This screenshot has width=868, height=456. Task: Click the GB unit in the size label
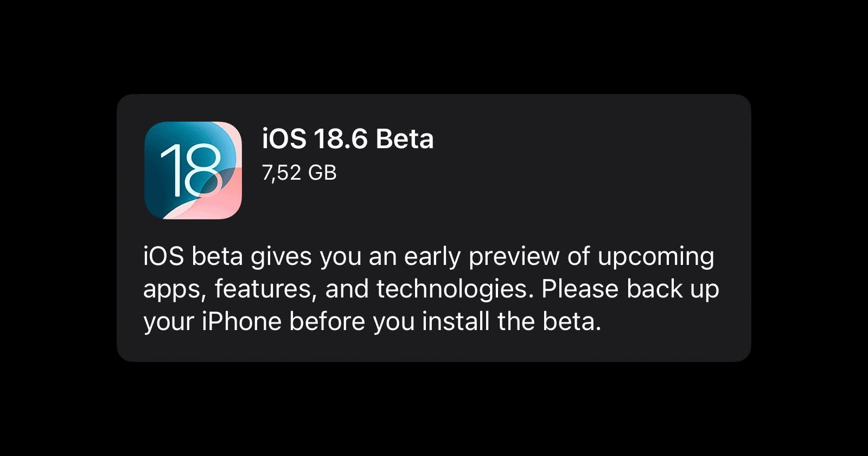322,173
